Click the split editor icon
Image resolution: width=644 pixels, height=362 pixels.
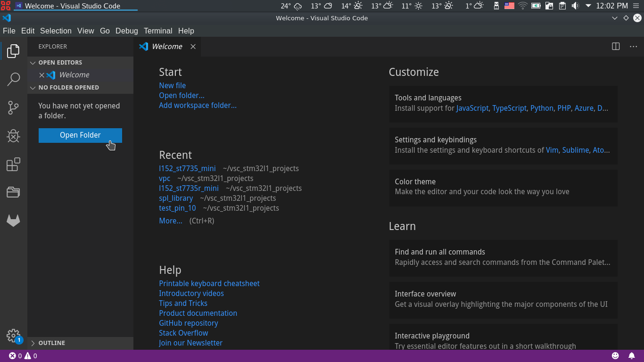point(616,46)
